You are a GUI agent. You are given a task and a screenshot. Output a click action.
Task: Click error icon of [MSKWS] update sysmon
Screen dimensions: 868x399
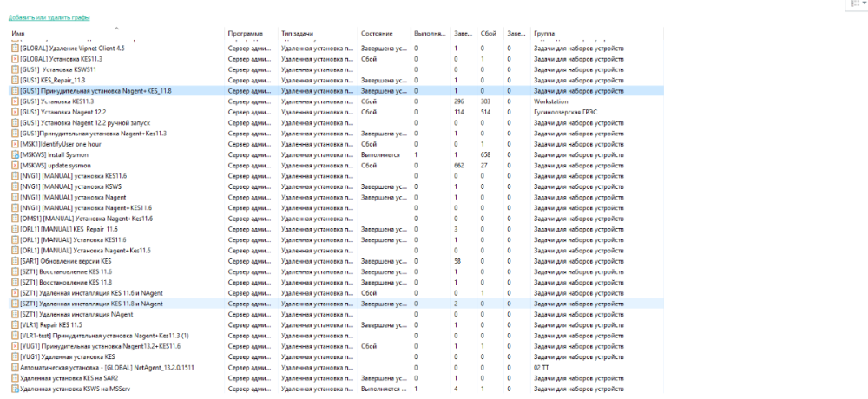click(x=15, y=166)
